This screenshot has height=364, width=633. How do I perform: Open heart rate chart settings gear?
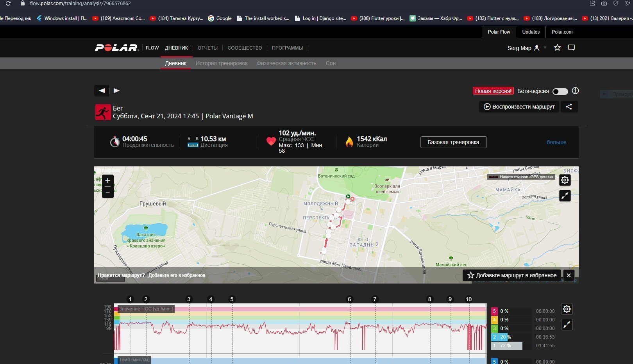567,309
